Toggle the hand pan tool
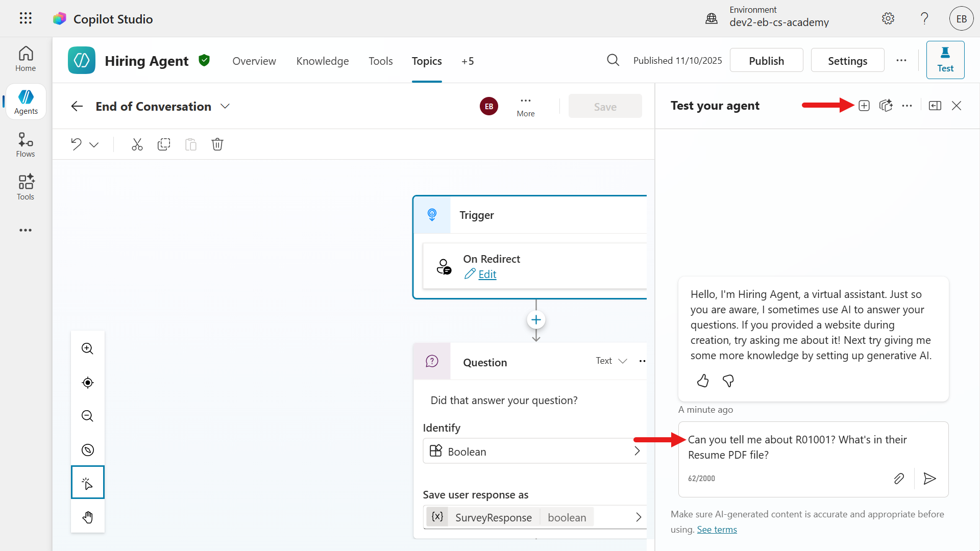The height and width of the screenshot is (551, 980). coord(88,517)
